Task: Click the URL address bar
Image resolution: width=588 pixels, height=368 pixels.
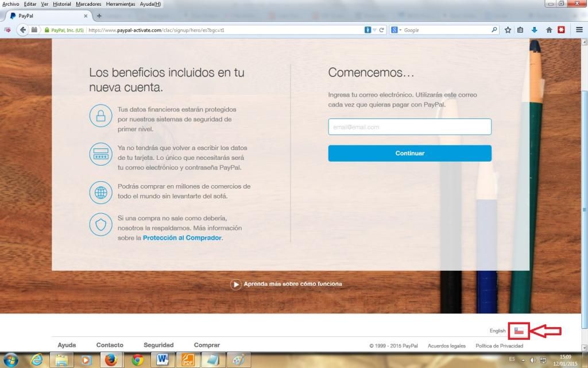Action: coord(225,30)
